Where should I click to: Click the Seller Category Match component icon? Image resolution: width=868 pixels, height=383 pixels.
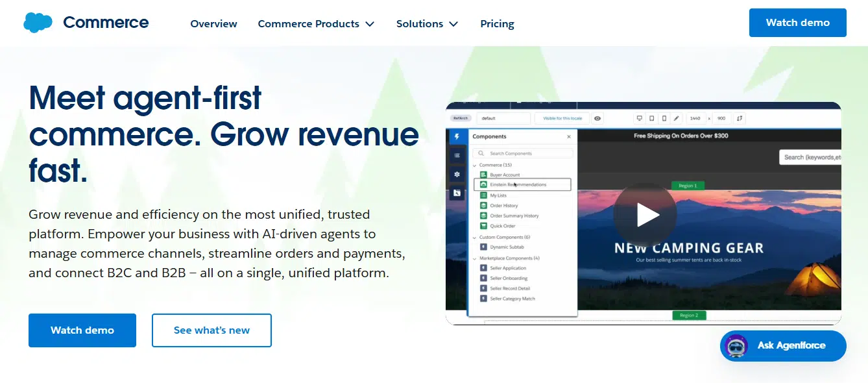pyautogui.click(x=483, y=299)
